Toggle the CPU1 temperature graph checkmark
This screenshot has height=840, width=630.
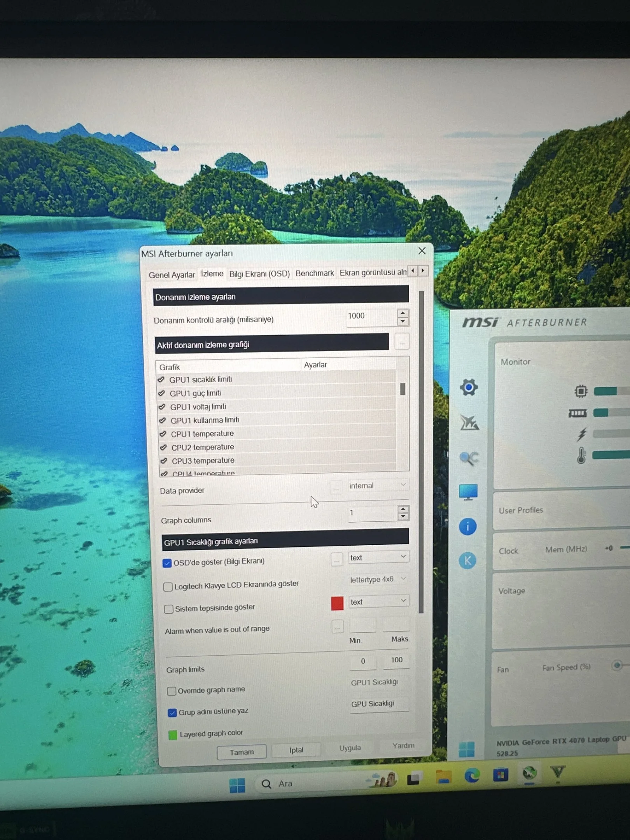coord(163,434)
